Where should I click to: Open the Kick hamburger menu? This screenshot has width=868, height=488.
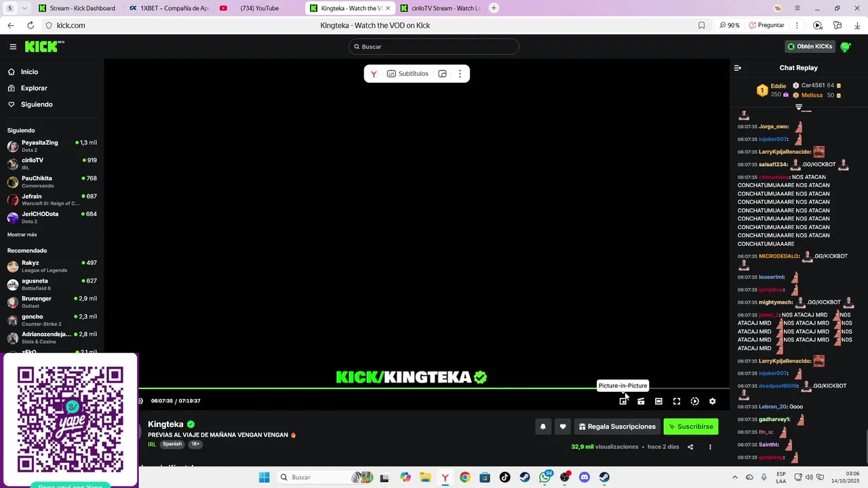pos(13,47)
